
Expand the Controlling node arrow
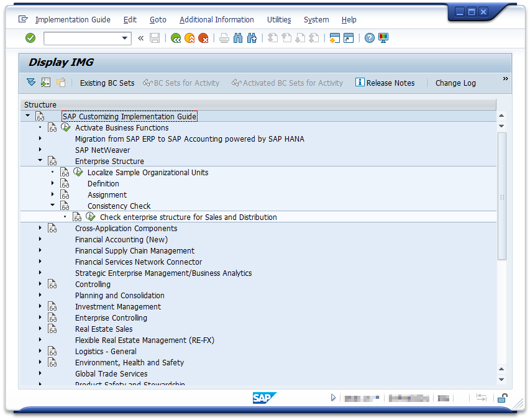point(40,284)
